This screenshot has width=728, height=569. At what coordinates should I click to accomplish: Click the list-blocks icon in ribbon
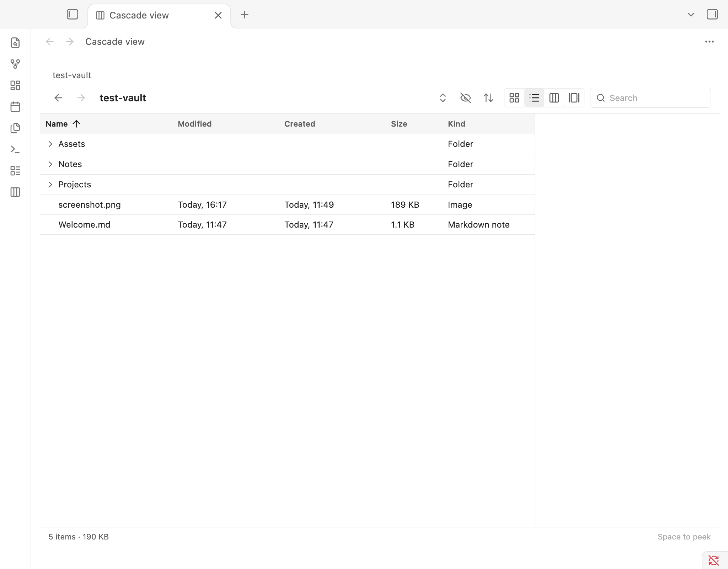coord(15,171)
